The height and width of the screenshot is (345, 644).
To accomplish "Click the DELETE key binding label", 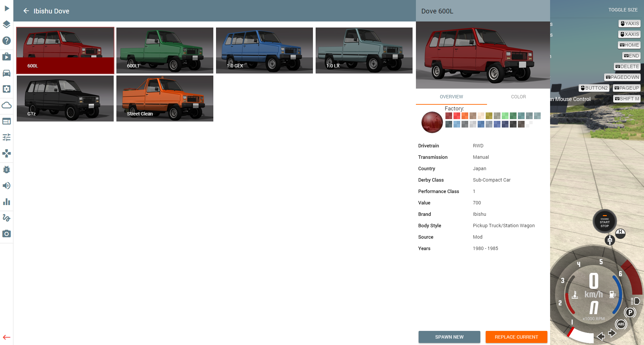I will pos(627,66).
